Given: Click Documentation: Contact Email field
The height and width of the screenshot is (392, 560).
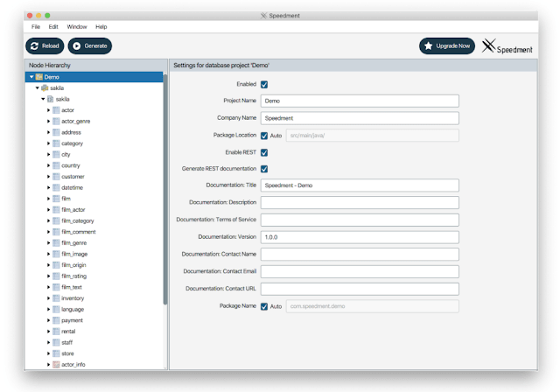Looking at the screenshot, I should (360, 271).
